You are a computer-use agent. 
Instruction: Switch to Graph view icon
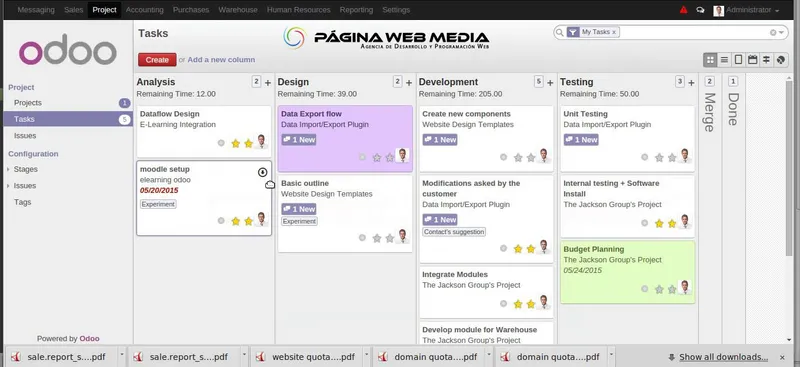click(781, 60)
